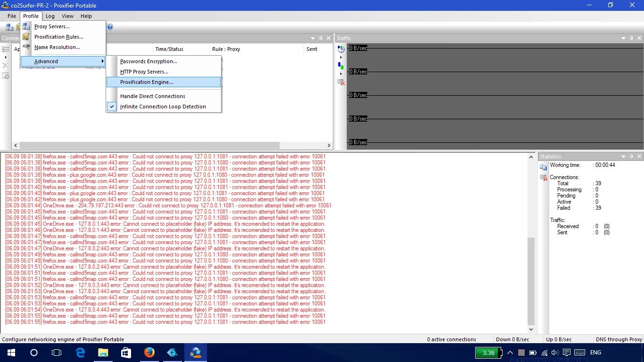Click the Proxy Servers toolbar icon
Viewport: 644px width, 362px height.
click(x=9, y=27)
